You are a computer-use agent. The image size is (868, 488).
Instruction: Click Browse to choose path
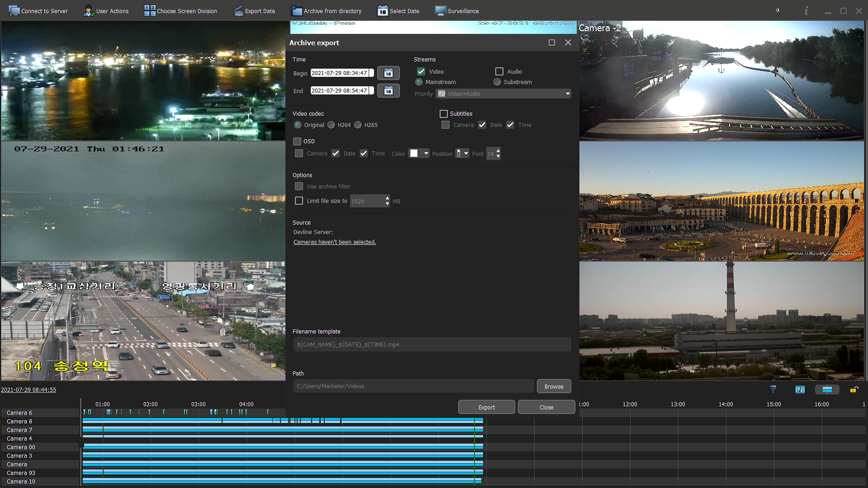pos(554,386)
